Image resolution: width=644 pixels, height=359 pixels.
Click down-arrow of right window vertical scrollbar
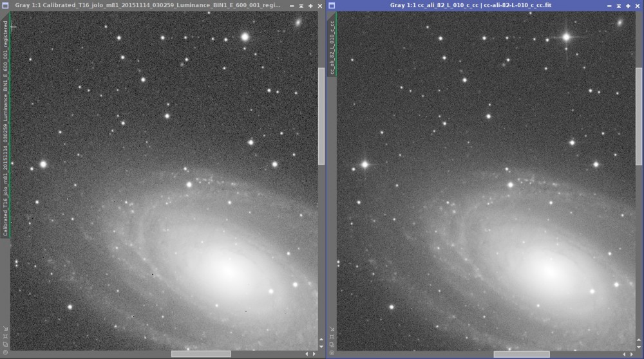(x=639, y=347)
